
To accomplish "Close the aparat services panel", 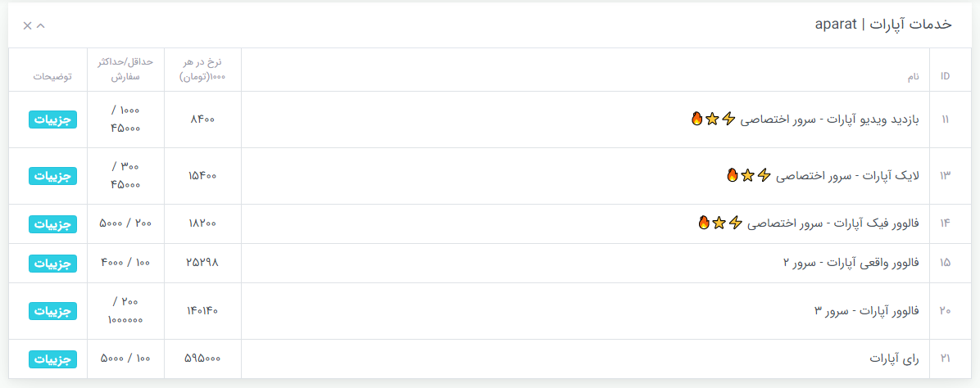I will point(27,25).
